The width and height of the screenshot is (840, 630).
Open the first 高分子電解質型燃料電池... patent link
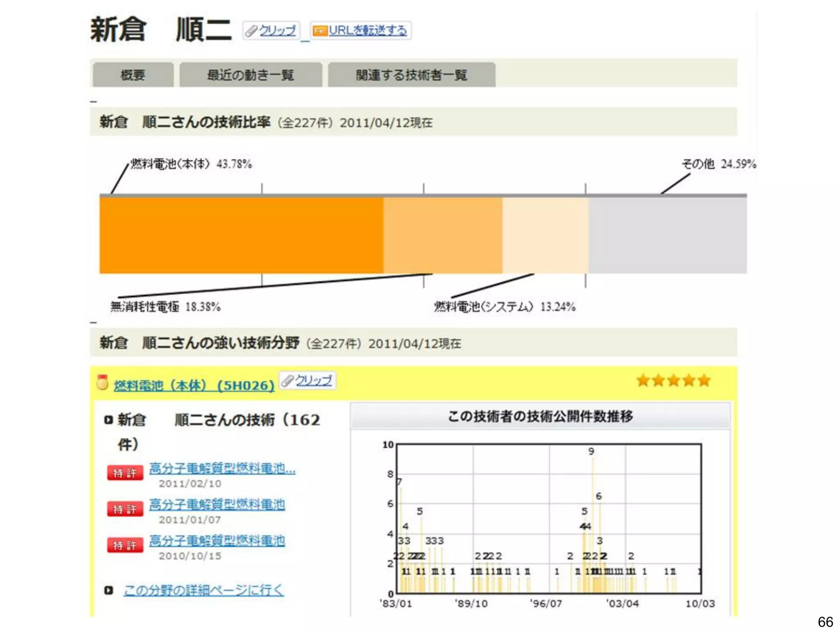click(x=222, y=468)
